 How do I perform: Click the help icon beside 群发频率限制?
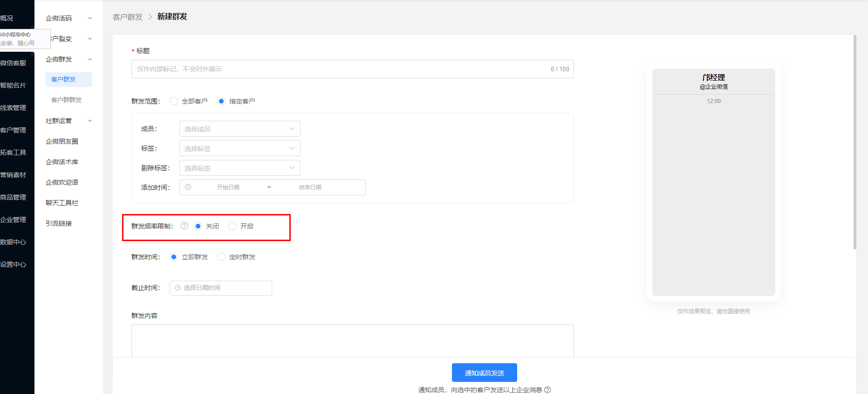point(185,226)
